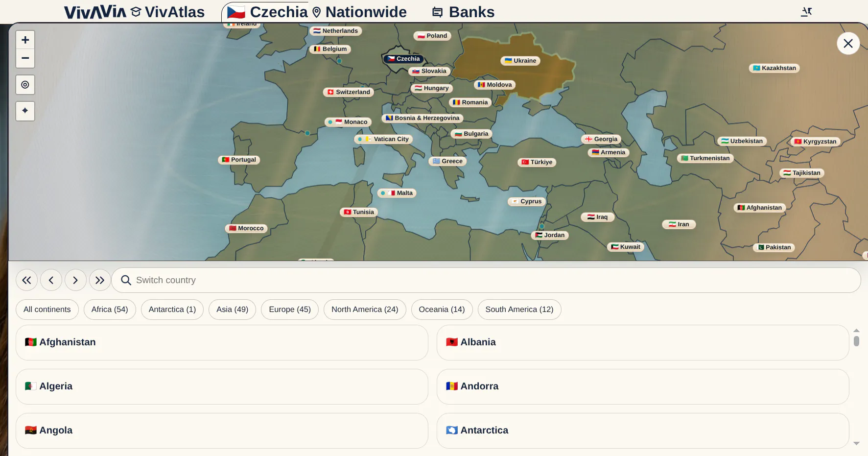Choose Andorra in the country list
Viewport: 868px width, 456px height.
(643, 386)
